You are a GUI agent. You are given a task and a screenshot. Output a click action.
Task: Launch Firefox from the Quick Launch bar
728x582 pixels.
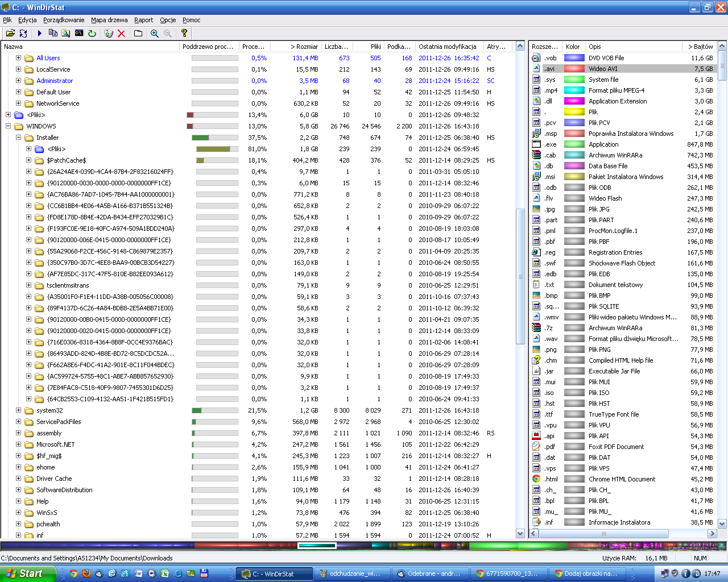pos(86,574)
